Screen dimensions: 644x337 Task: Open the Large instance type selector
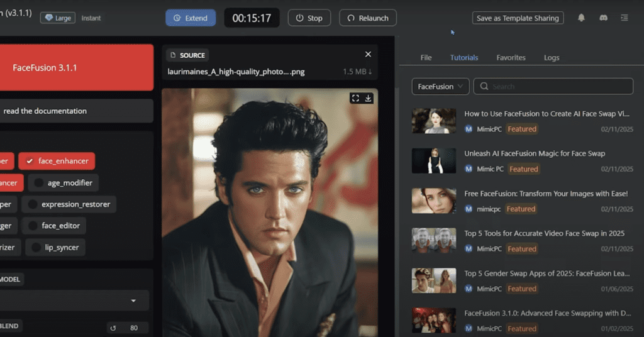point(58,18)
